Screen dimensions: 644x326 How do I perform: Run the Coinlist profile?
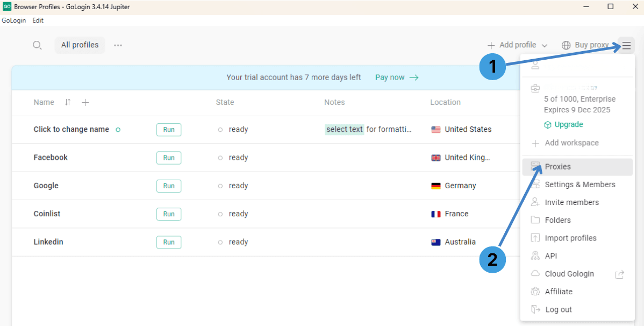pos(169,214)
